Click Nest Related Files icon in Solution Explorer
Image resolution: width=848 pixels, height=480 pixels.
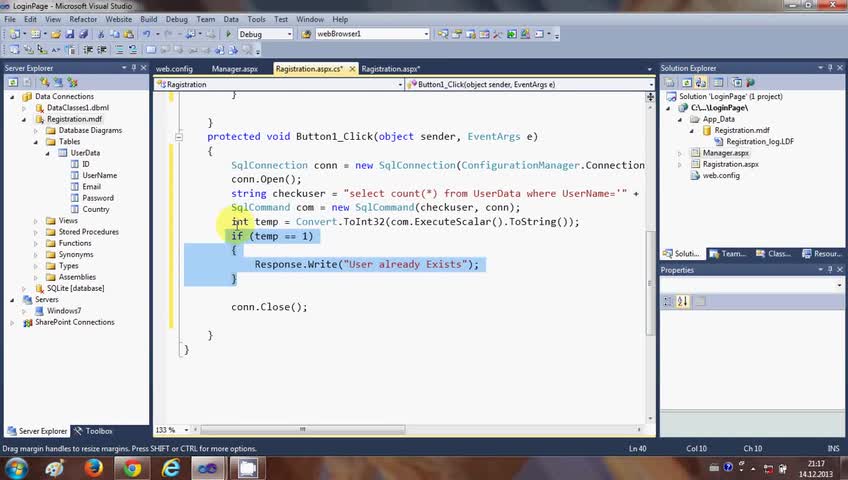(x=701, y=82)
